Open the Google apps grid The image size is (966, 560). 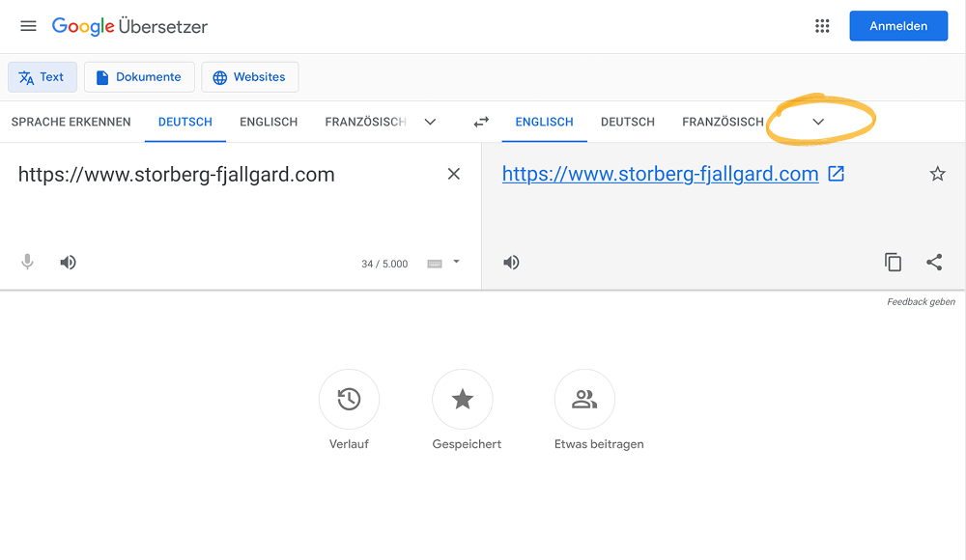(822, 26)
